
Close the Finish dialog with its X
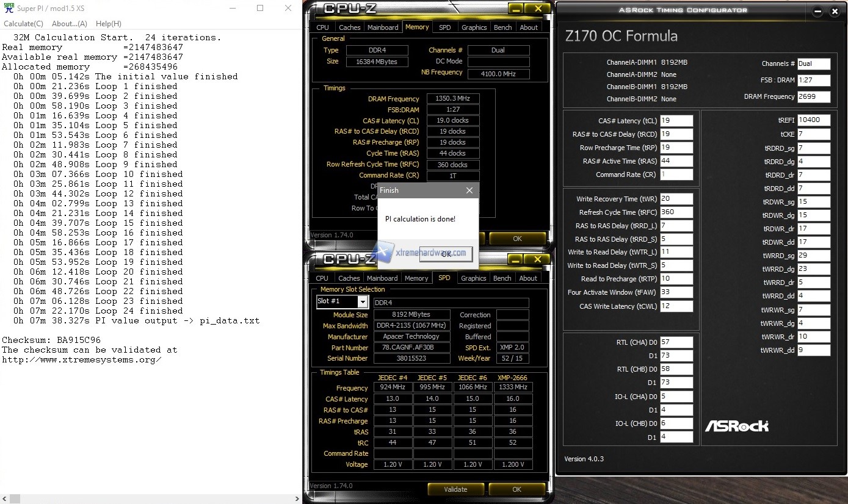pyautogui.click(x=469, y=190)
